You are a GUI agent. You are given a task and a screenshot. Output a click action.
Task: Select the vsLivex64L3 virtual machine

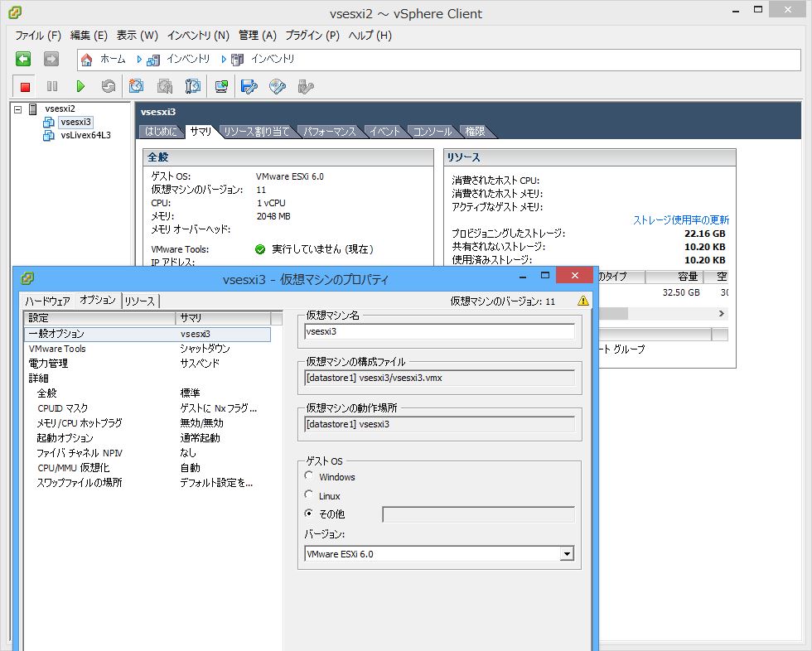tap(85, 136)
